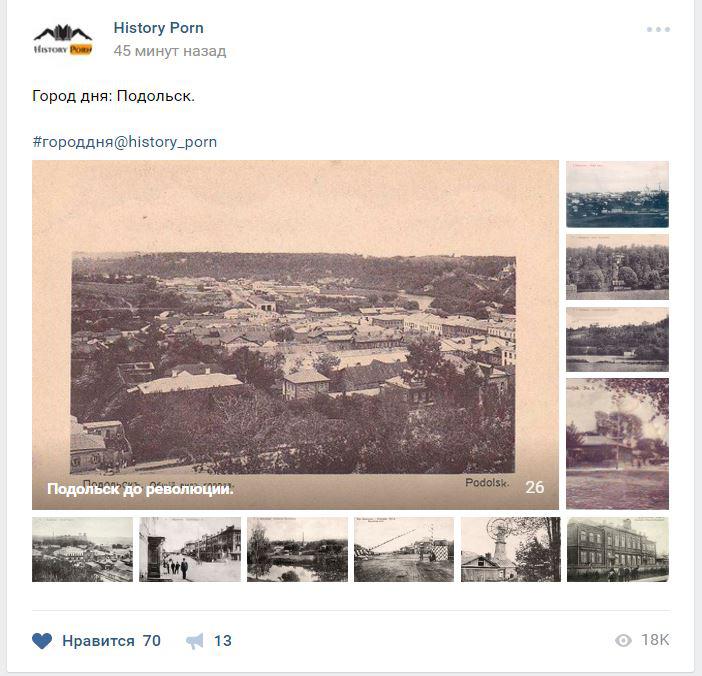The width and height of the screenshot is (702, 676).
Task: Click the History Porn group avatar
Action: point(62,39)
